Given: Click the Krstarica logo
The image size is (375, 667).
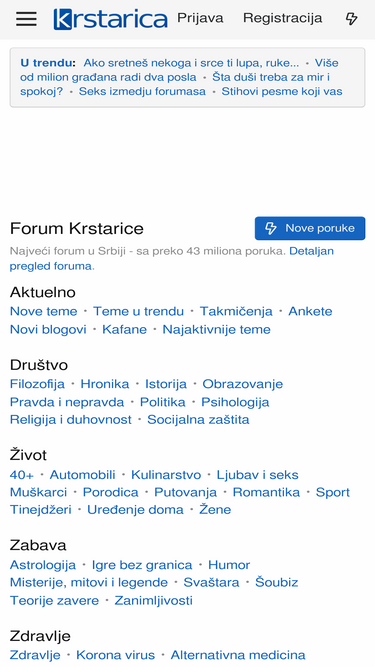Looking at the screenshot, I should [x=111, y=19].
